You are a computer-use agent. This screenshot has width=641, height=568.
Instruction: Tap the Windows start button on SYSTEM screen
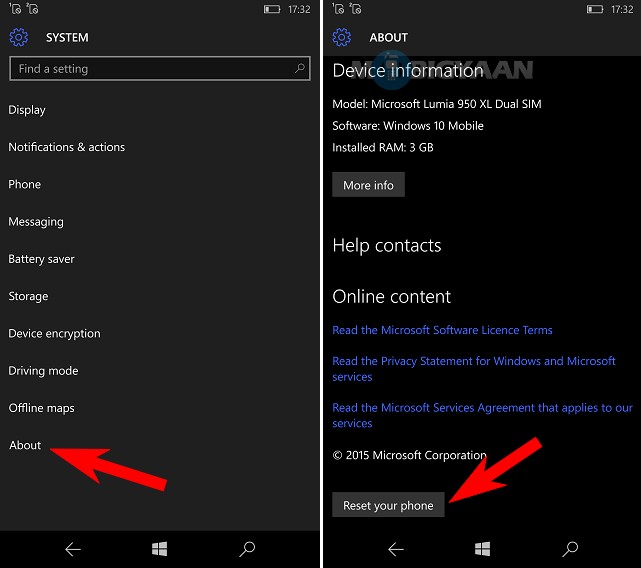(x=159, y=549)
